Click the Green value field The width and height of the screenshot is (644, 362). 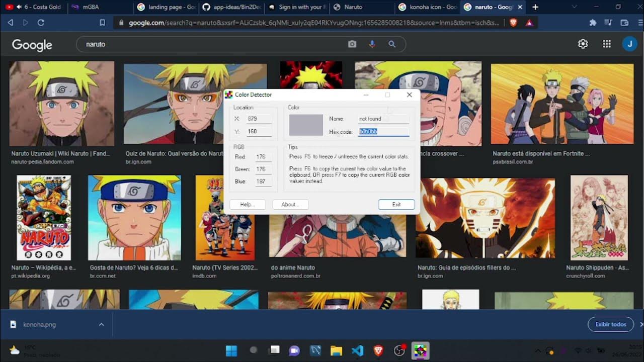(x=263, y=169)
